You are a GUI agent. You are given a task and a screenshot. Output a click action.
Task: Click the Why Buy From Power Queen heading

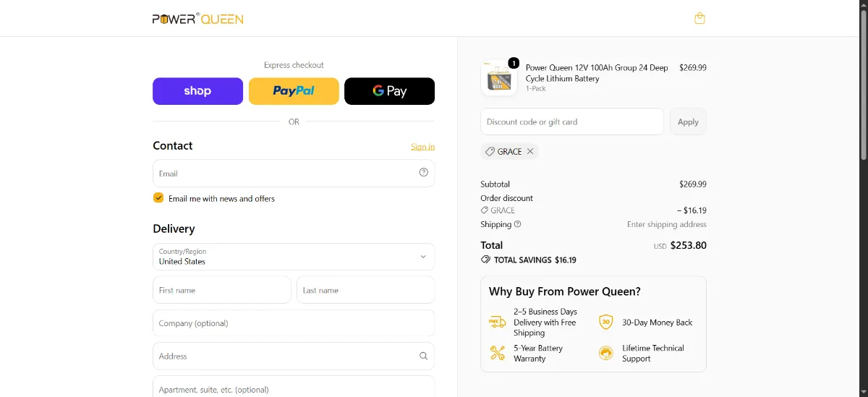click(565, 291)
